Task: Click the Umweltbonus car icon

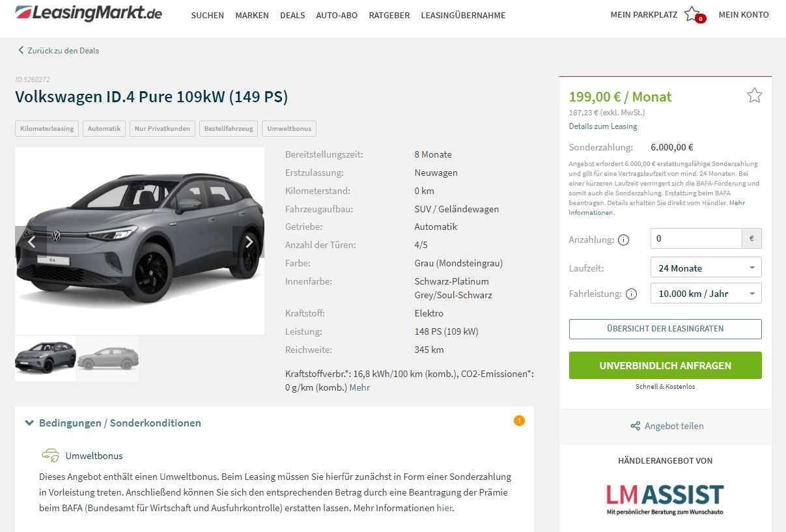Action: 50,455
